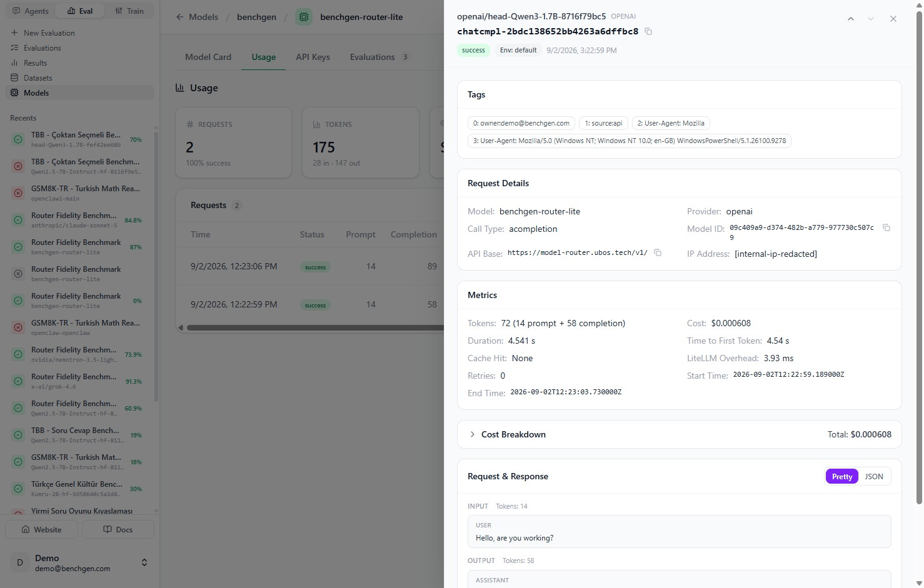Viewport: 924px width, 588px height.
Task: Sort requests by Time column
Action: pyautogui.click(x=200, y=234)
